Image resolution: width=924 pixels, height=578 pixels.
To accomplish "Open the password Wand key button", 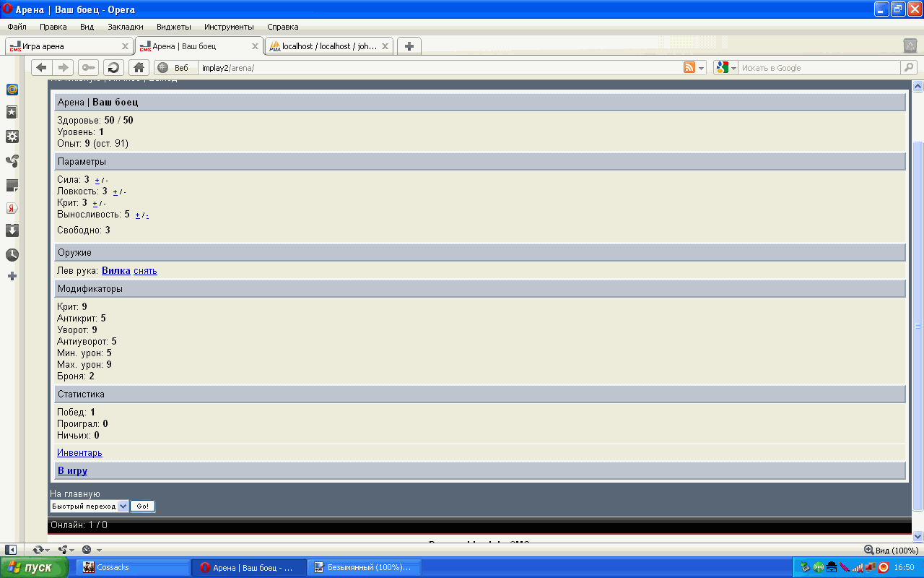I will click(x=88, y=67).
